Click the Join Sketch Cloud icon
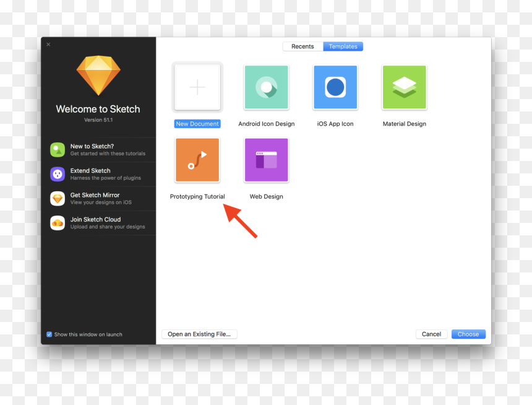 pos(58,223)
